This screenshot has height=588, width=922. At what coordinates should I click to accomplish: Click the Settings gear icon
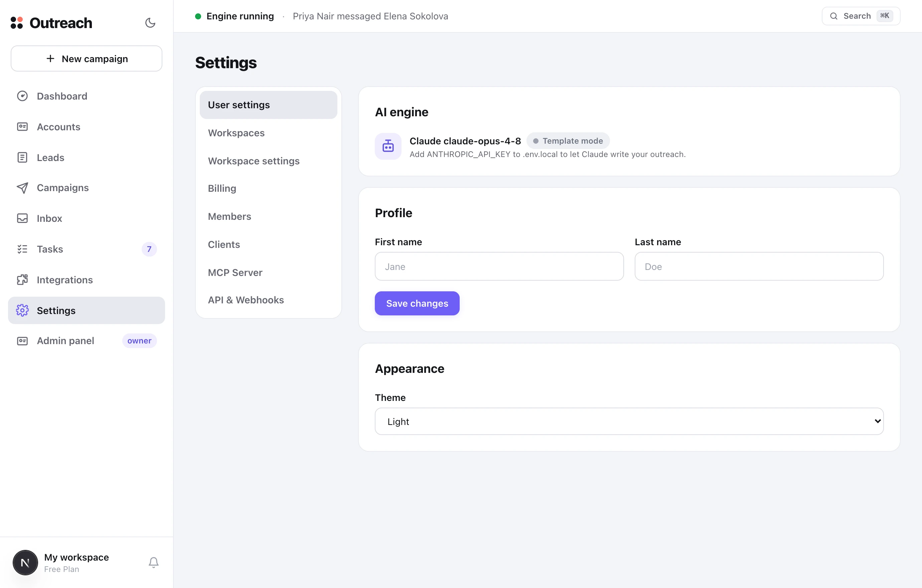22,310
